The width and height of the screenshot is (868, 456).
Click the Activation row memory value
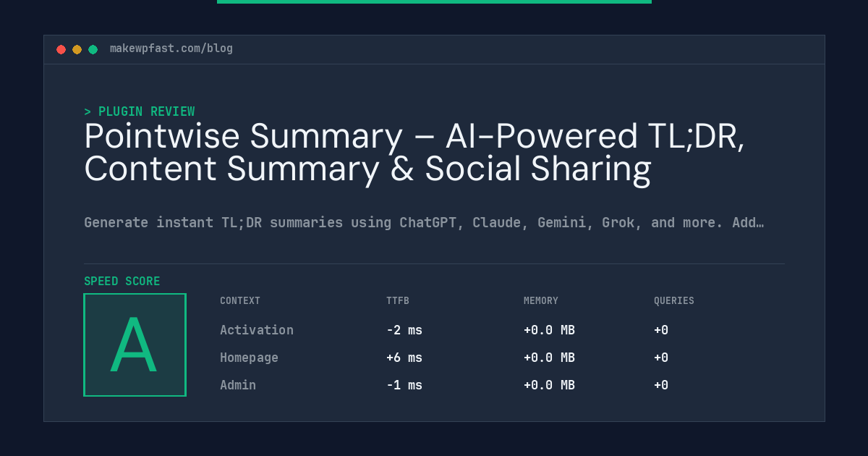pyautogui.click(x=549, y=330)
